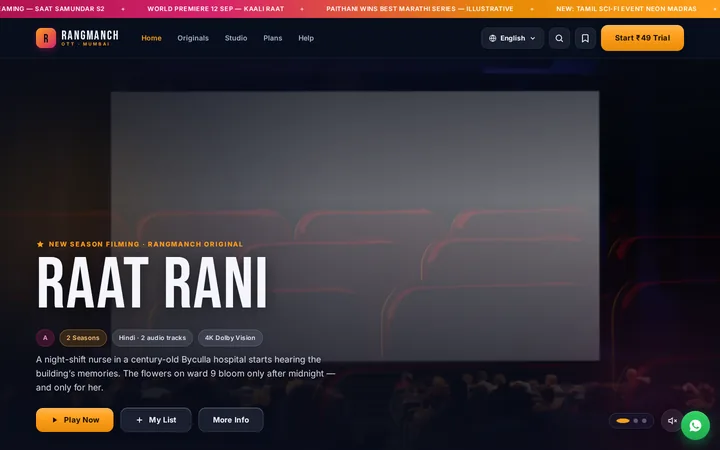The image size is (720, 450).
Task: Go to the Home nav item
Action: 151,38
